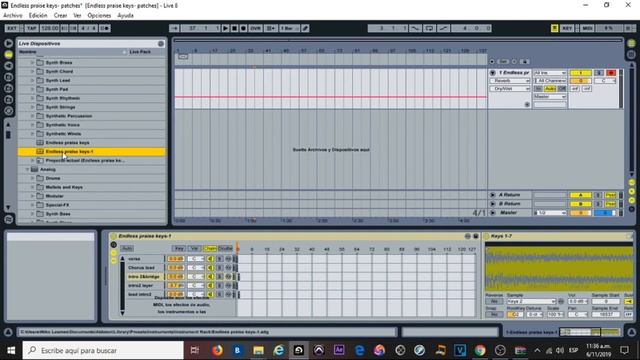The image size is (640, 360).
Task: Open the Crear menu
Action: 60,16
